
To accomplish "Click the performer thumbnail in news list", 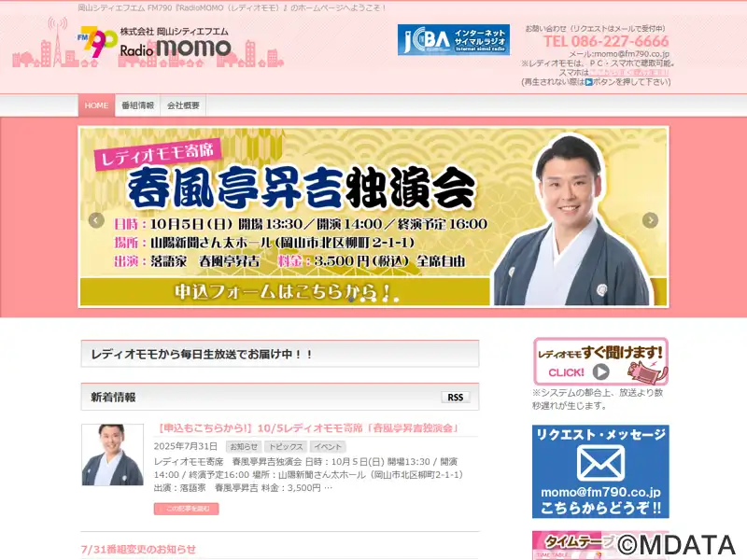I will click(112, 455).
